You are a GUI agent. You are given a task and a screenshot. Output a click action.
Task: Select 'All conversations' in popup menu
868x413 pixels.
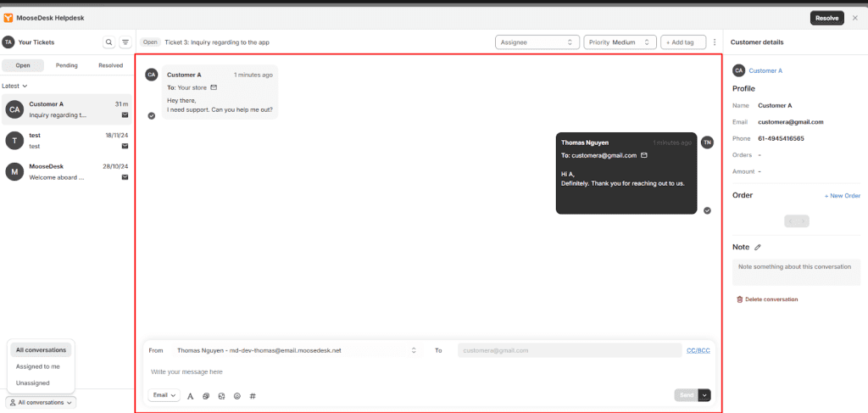[x=41, y=350]
